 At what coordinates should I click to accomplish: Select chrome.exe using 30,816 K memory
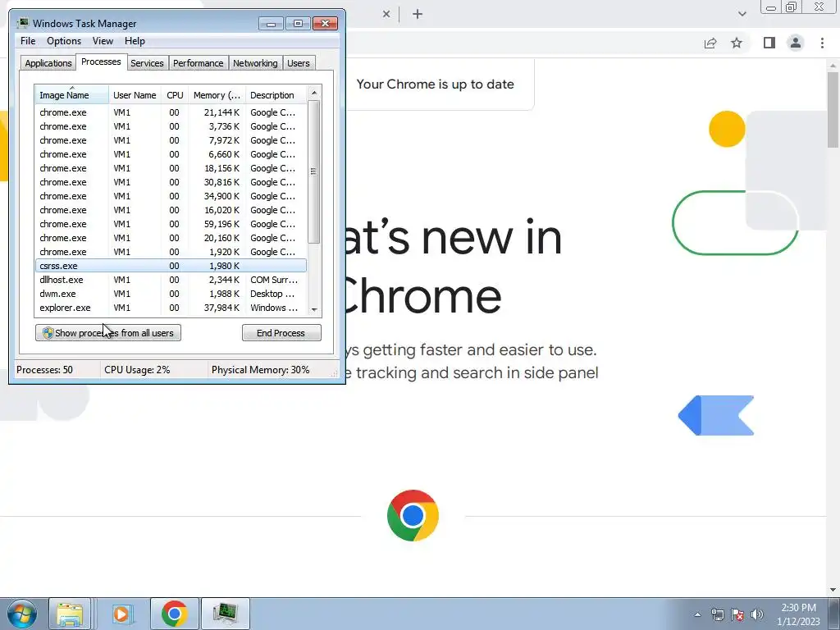click(171, 182)
